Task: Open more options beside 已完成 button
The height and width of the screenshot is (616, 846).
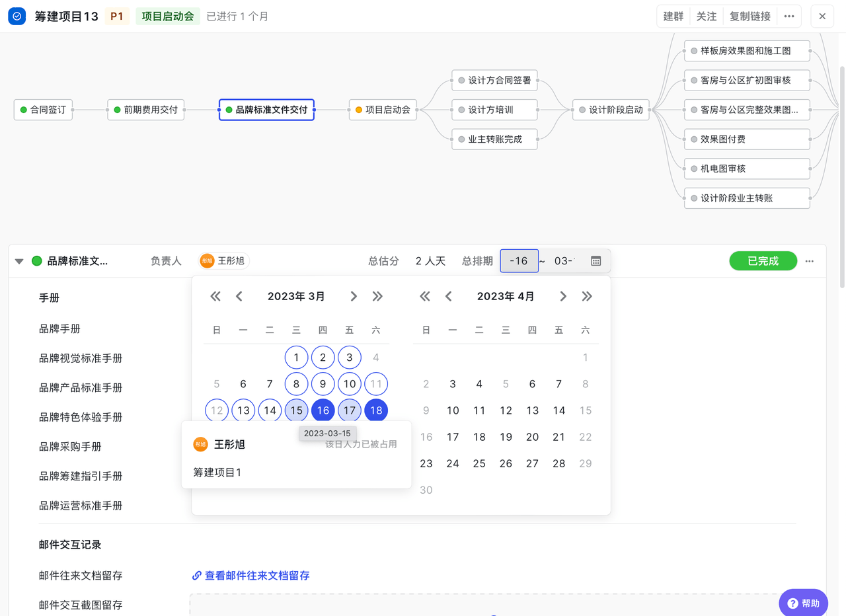Action: coord(810,261)
